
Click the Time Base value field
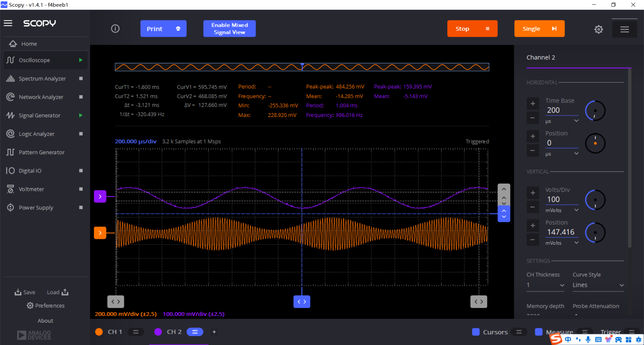point(562,110)
